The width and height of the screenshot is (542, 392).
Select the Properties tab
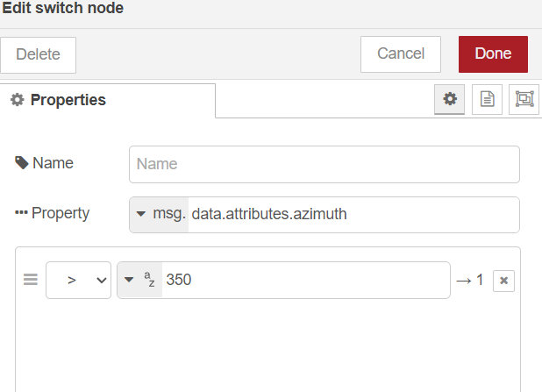tap(108, 100)
